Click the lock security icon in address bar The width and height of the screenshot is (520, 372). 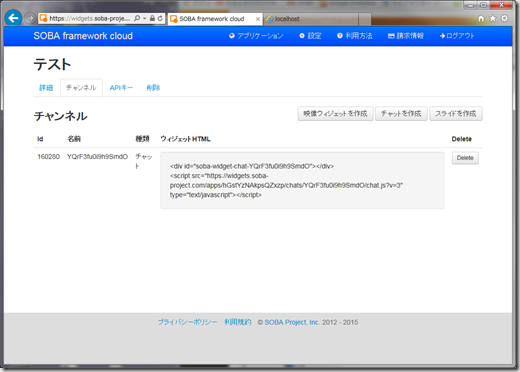pyautogui.click(x=152, y=18)
